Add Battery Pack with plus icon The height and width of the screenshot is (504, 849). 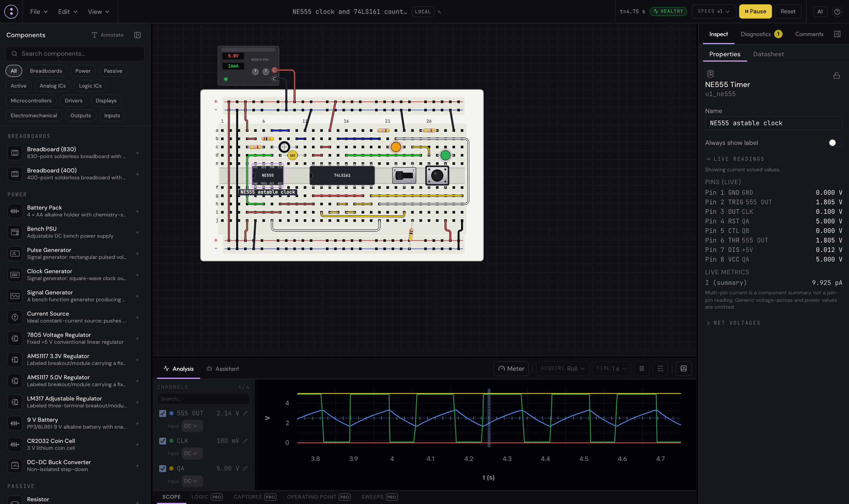click(137, 211)
